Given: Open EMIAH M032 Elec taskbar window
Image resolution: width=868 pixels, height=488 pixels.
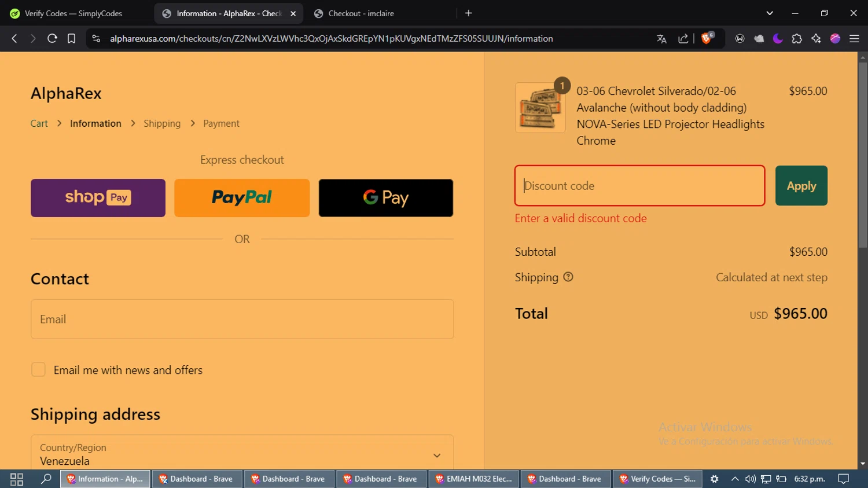Looking at the screenshot, I should click(x=475, y=479).
